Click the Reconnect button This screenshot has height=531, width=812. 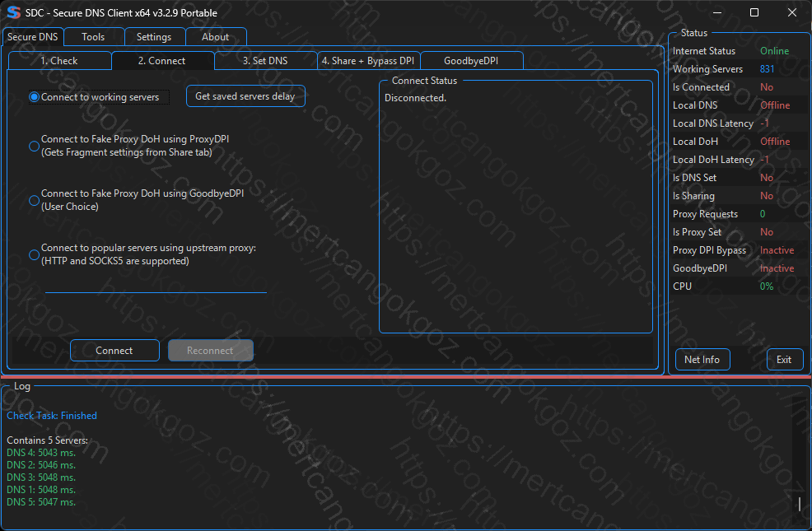210,351
